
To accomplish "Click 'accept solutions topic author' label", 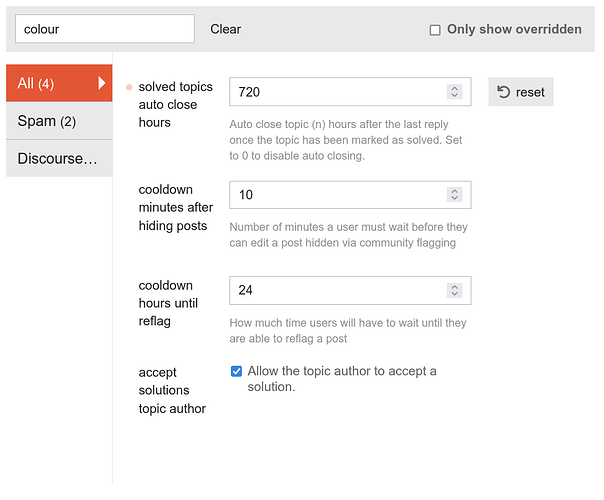I will point(172,390).
